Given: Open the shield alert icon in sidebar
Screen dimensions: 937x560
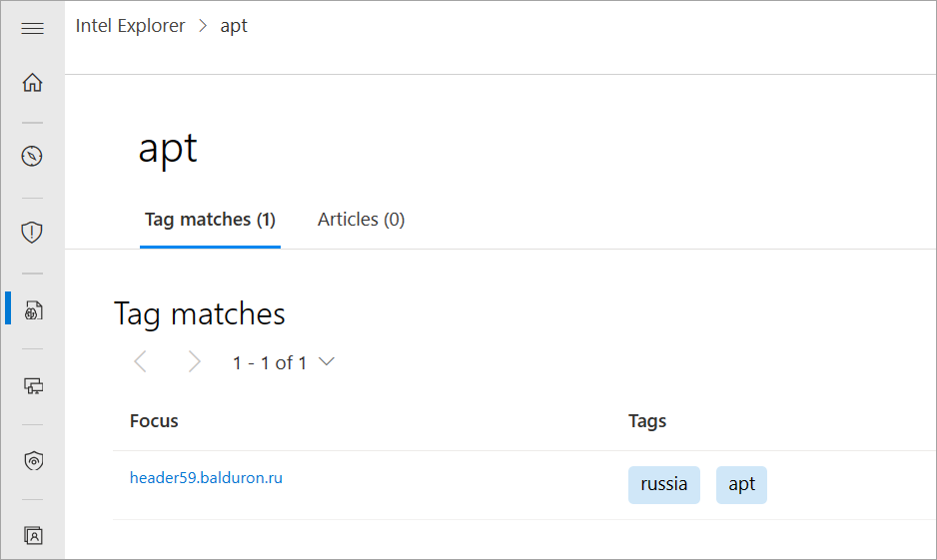Looking at the screenshot, I should [32, 233].
